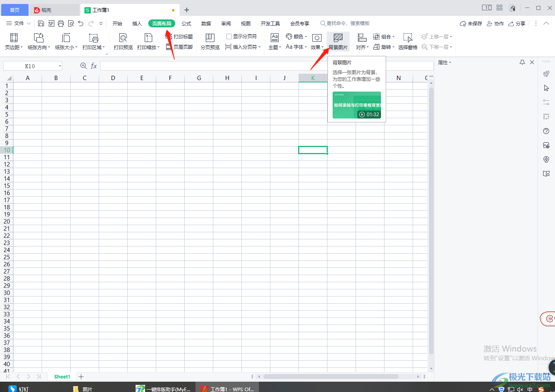This screenshot has height=392, width=555.
Task: Open the Docer (稻壳) window tab
Action: [x=55, y=10]
